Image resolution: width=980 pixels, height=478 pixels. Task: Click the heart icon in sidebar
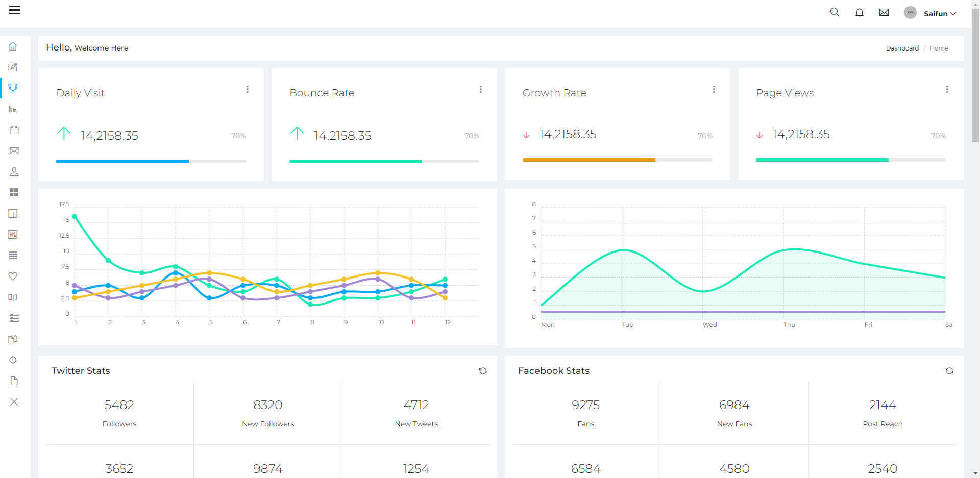pos(13,276)
